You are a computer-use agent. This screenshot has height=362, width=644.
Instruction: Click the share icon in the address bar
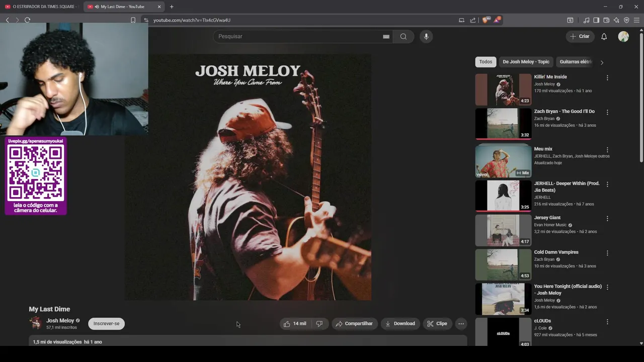pos(473,20)
